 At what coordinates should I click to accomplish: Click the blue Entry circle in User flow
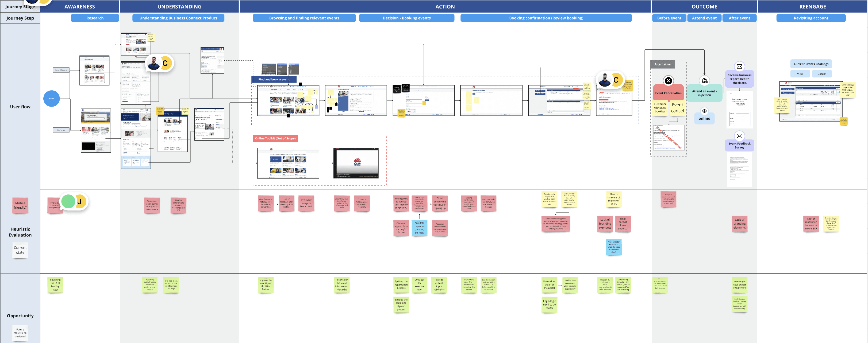[x=52, y=99]
